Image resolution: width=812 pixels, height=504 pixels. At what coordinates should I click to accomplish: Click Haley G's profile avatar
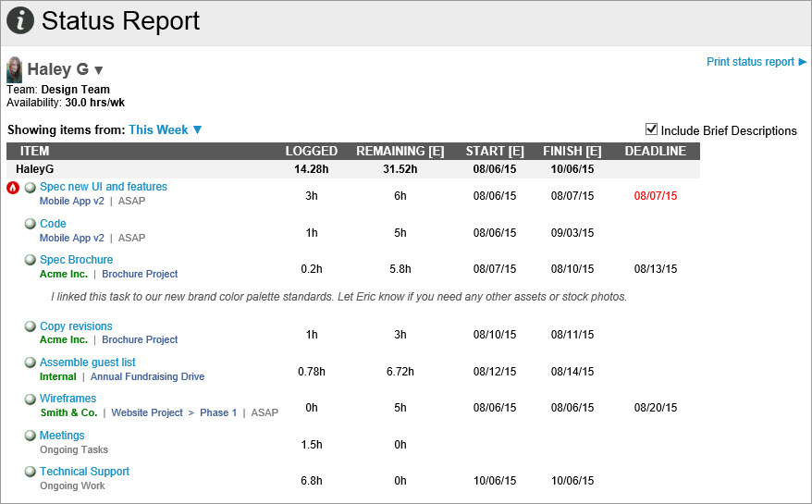point(15,70)
